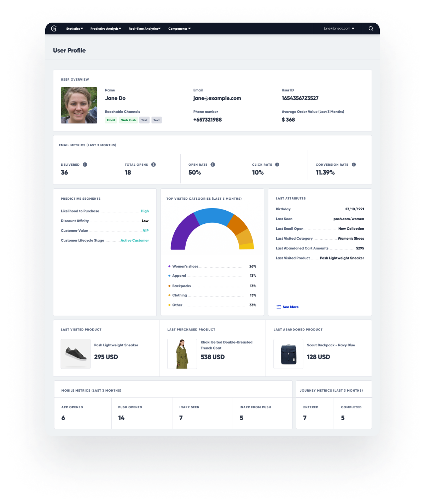Click the Click Rate info icon
The height and width of the screenshot is (504, 425).
277,165
